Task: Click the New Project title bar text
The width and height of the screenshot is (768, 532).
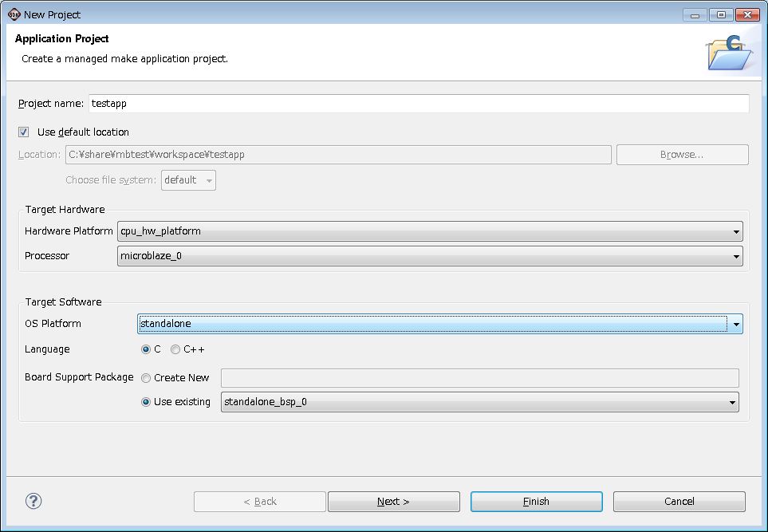Action: click(x=53, y=14)
